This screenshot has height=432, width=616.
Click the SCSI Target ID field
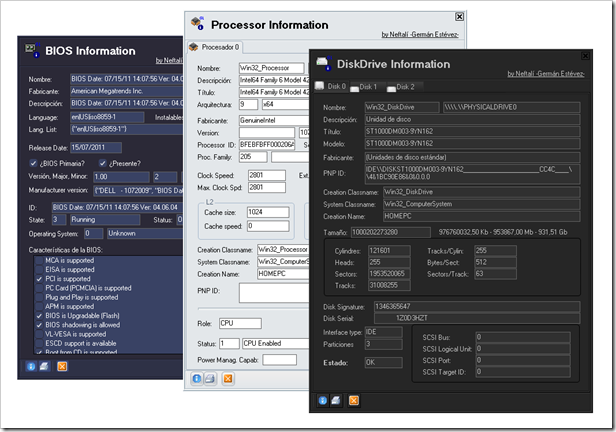(523, 372)
